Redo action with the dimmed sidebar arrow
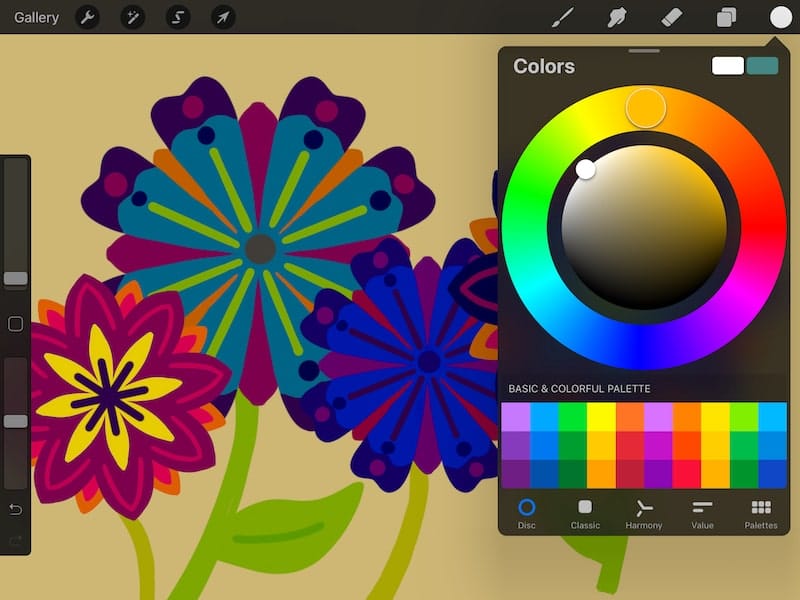 15,541
